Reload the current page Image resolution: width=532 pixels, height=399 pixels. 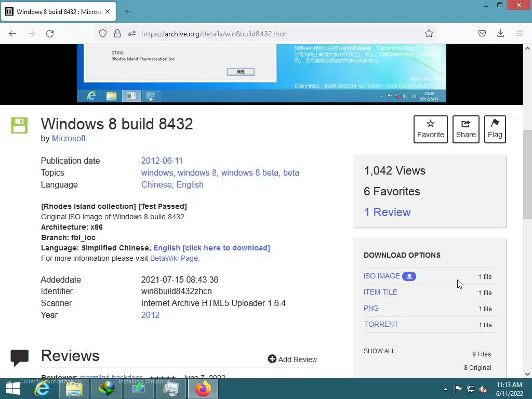coord(50,34)
